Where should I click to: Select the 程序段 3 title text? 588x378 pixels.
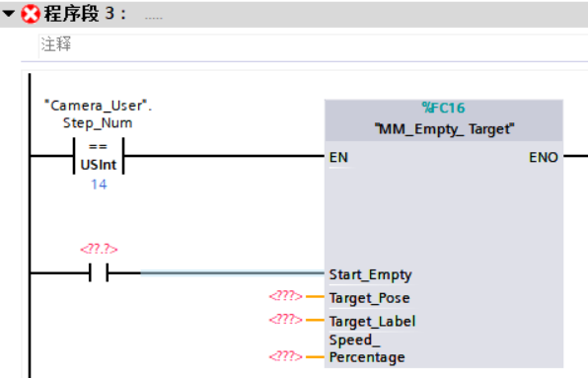(x=85, y=14)
